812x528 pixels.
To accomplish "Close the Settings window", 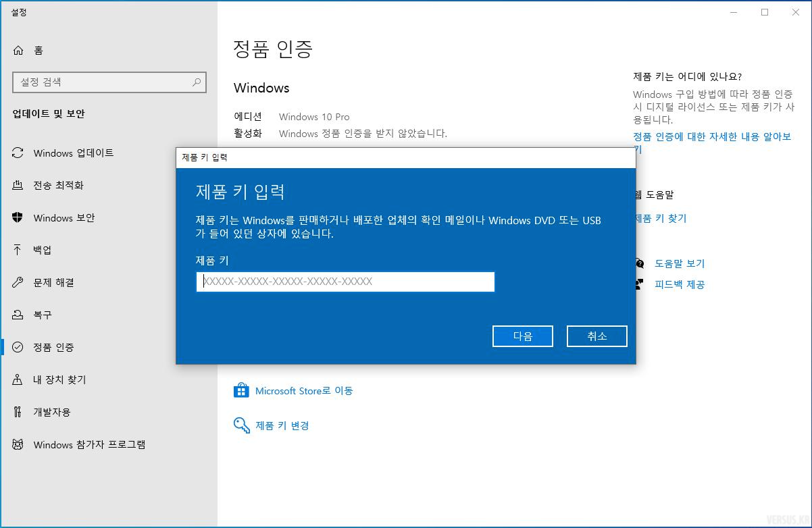I will [x=796, y=12].
